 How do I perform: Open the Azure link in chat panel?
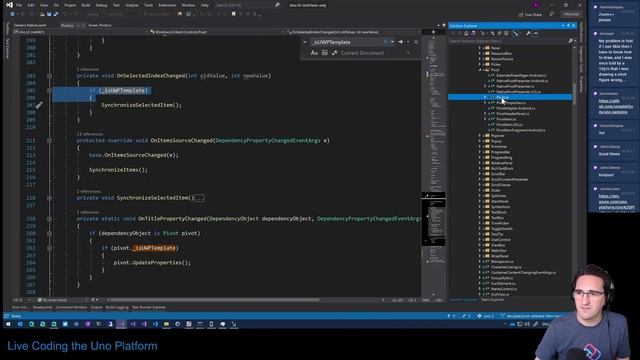(616, 202)
